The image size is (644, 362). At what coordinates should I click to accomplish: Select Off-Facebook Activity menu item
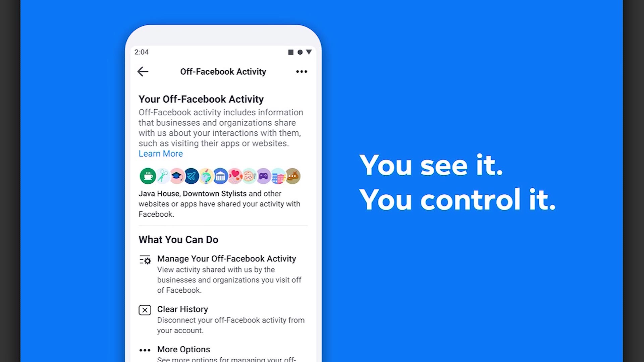[224, 71]
